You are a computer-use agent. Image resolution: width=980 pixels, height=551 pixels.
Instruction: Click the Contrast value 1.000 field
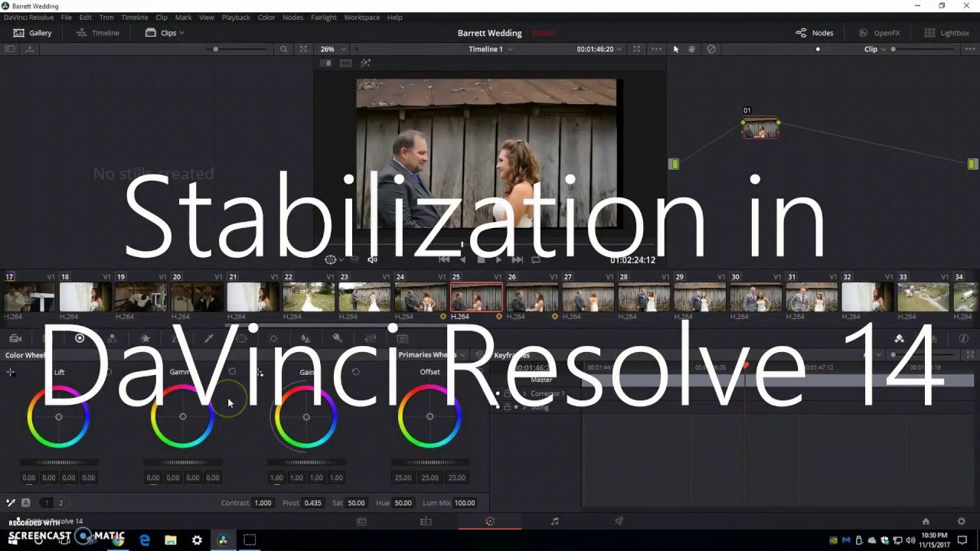point(263,503)
